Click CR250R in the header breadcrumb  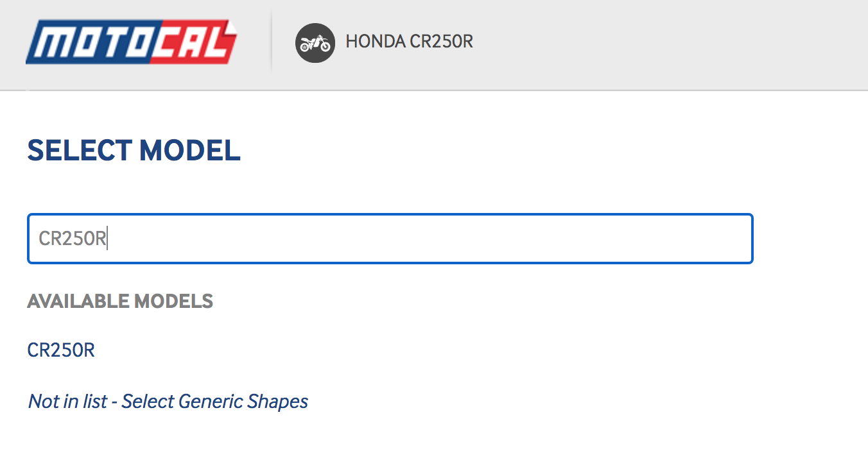click(441, 42)
